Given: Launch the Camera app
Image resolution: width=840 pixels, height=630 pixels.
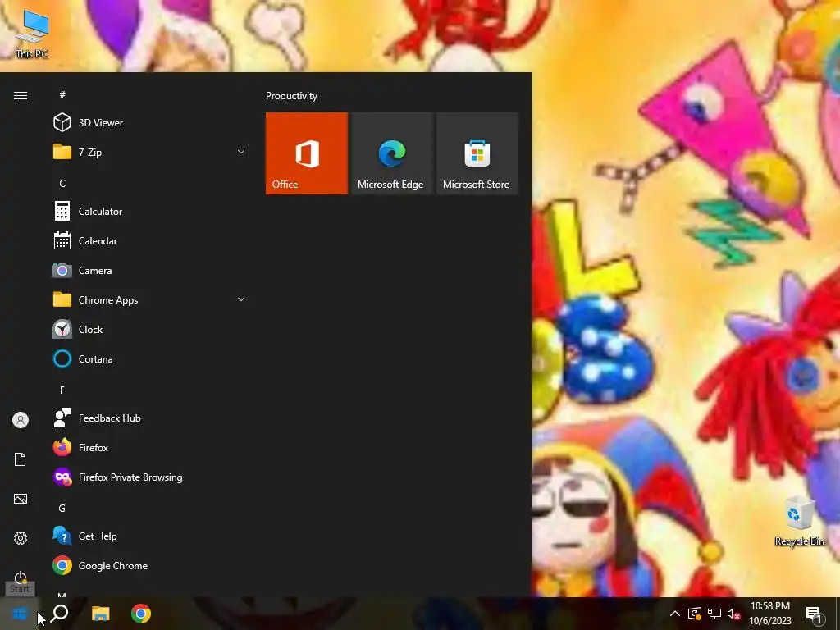Looking at the screenshot, I should (150, 270).
